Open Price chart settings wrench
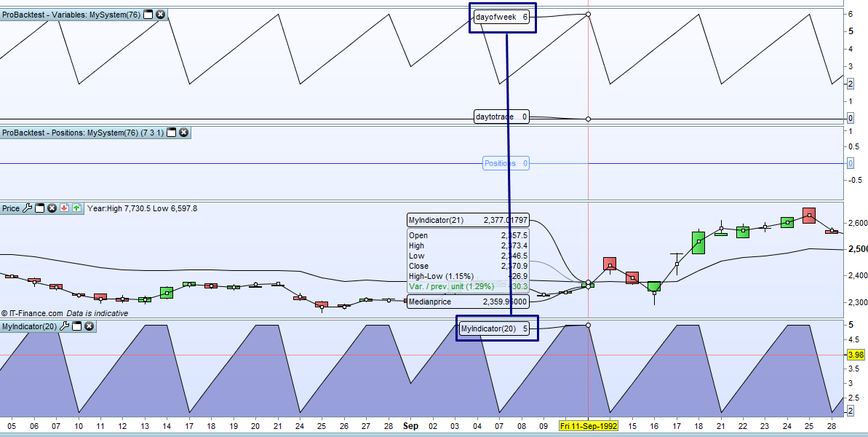868x437 pixels. pyautogui.click(x=27, y=208)
